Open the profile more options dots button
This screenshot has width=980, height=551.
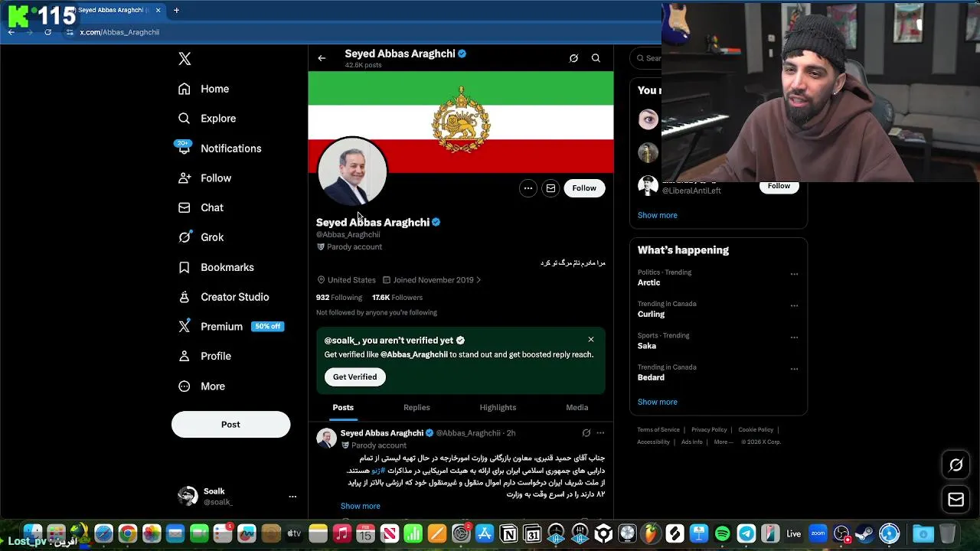(528, 188)
